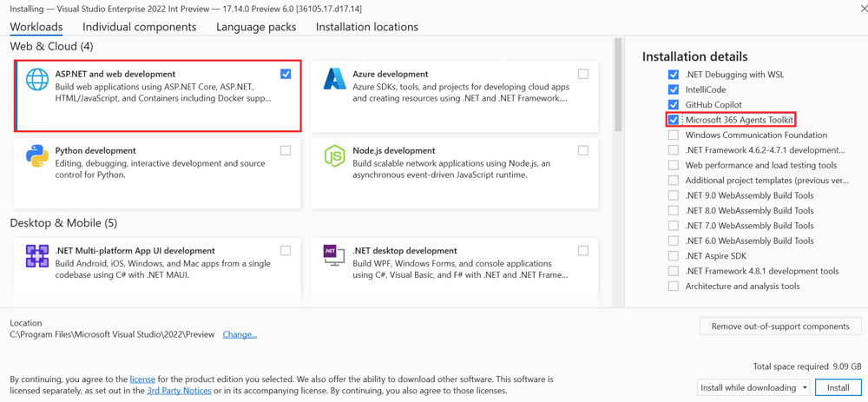
Task: Check the .NET Aspire SDK option
Action: [x=674, y=256]
